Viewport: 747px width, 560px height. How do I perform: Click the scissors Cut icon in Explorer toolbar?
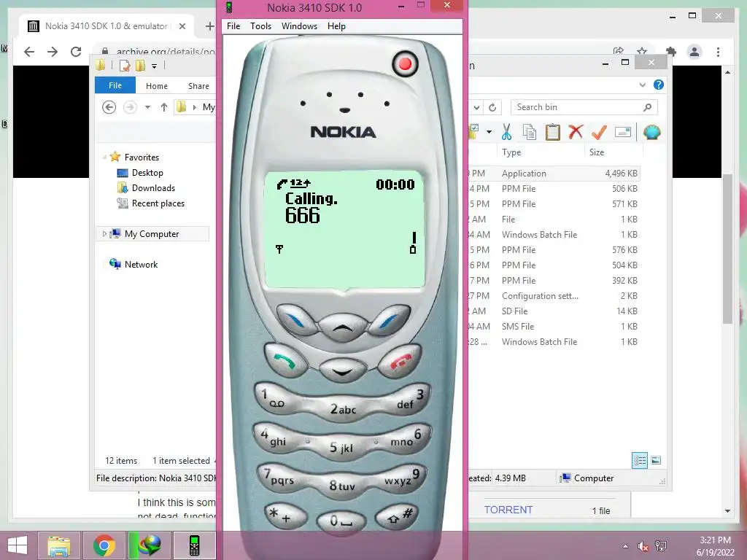click(x=506, y=132)
